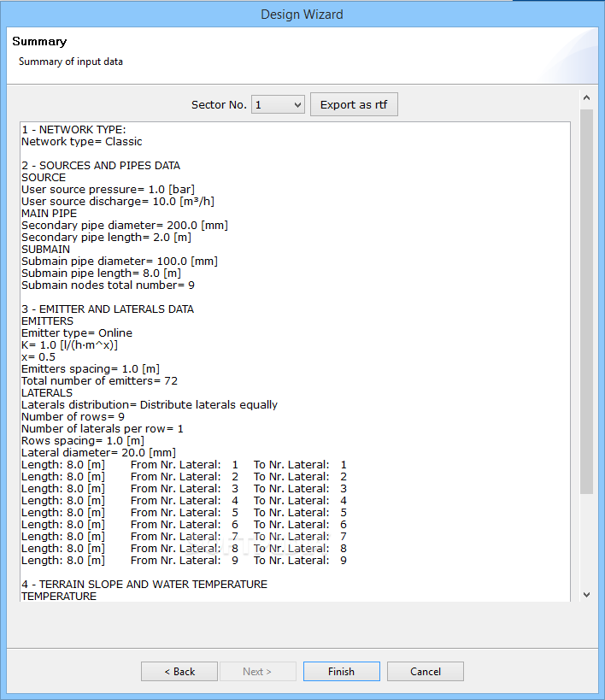Click Length row for Lateral 3
605x700 pixels.
pos(184,489)
